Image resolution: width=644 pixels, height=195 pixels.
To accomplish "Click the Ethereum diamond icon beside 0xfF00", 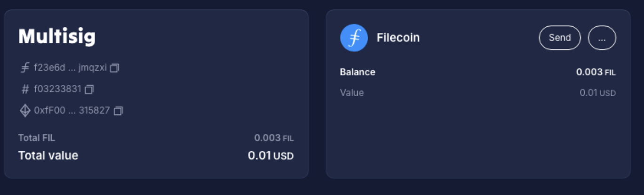I will point(25,111).
